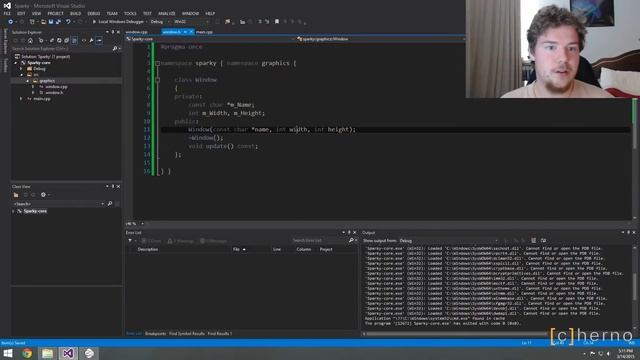The width and height of the screenshot is (640, 360).
Task: Switch to the main.cpp editor tab
Action: click(204, 32)
